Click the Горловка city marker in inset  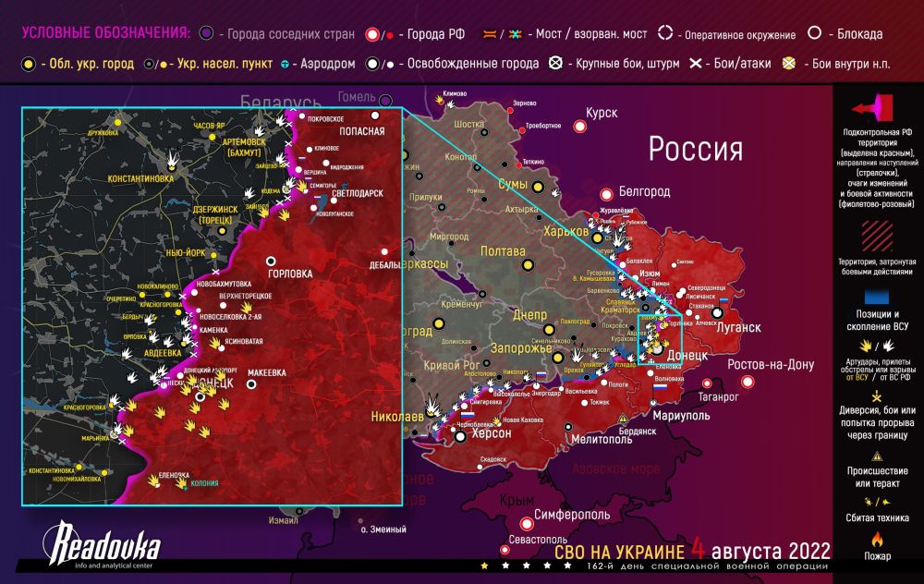(271, 261)
